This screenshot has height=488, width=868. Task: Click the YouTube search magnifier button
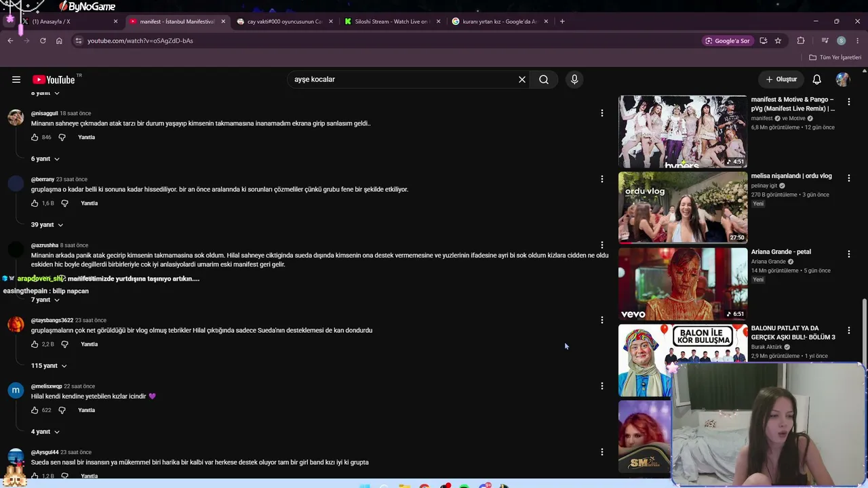tap(544, 79)
